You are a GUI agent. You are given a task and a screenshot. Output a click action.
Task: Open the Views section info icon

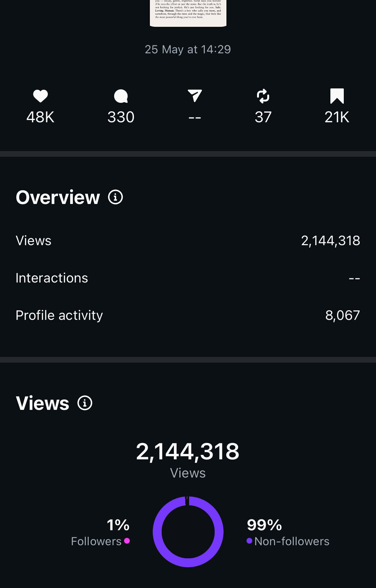coord(85,403)
